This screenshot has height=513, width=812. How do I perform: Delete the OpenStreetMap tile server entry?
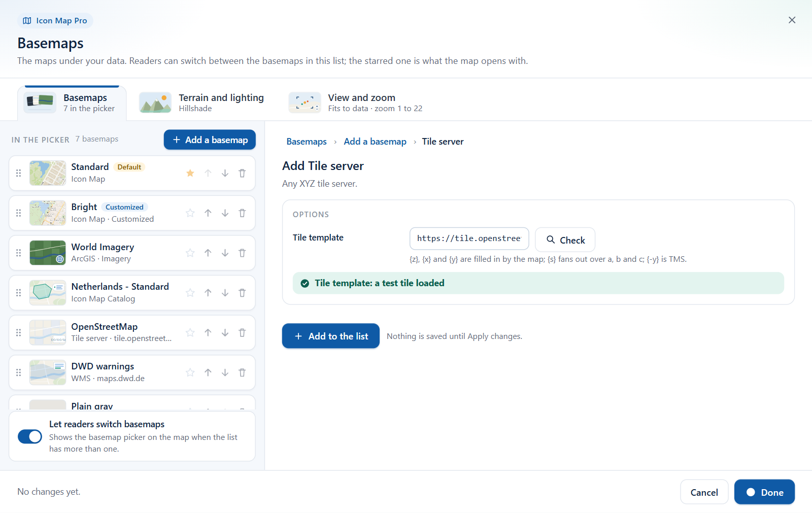tap(242, 332)
